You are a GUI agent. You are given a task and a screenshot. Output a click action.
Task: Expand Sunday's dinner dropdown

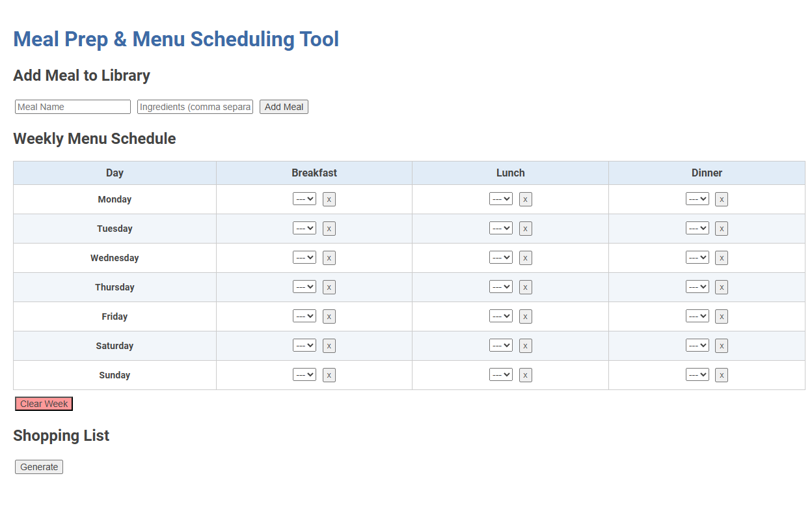pyautogui.click(x=697, y=374)
